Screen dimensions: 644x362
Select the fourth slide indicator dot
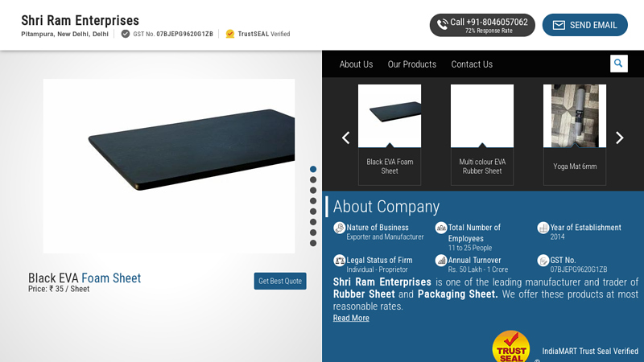tap(313, 200)
